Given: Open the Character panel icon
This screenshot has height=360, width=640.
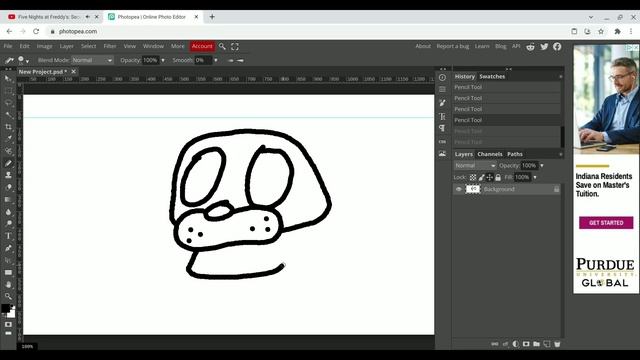Looking at the screenshot, I should click(442, 116).
